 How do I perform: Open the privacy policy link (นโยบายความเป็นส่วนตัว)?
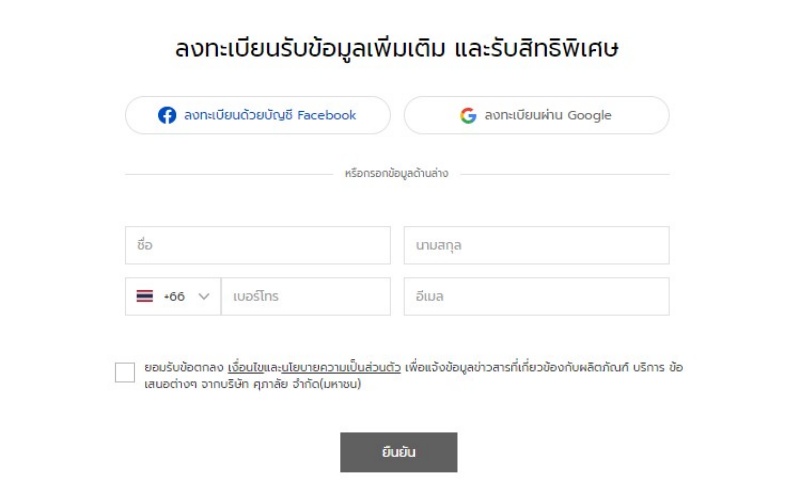(343, 368)
